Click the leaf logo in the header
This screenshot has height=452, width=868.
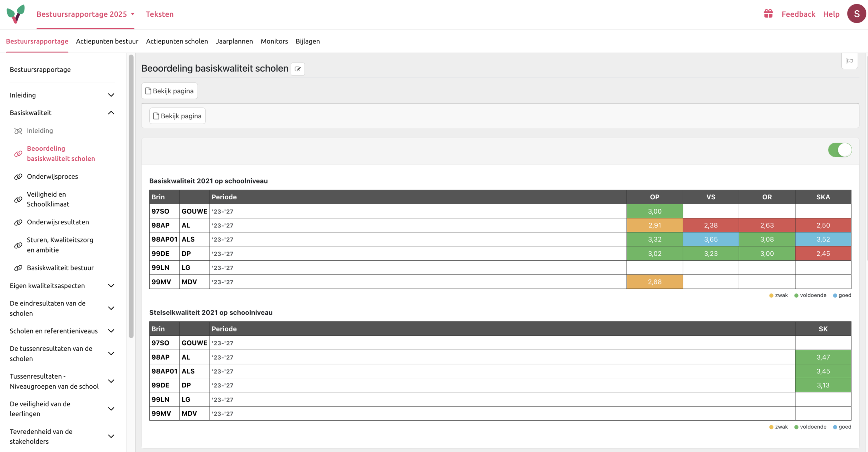16,14
